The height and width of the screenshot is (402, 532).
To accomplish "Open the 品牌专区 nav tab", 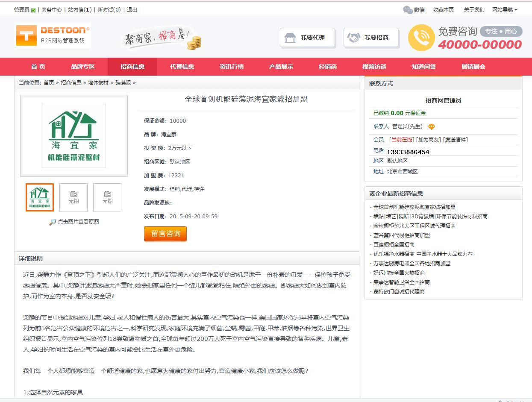I will 83,67.
